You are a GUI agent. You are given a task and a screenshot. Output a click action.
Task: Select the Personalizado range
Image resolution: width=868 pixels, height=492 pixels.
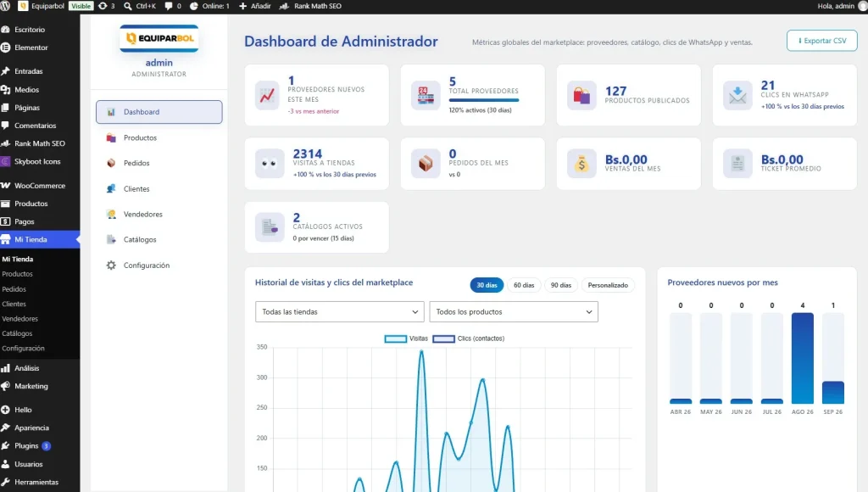608,285
